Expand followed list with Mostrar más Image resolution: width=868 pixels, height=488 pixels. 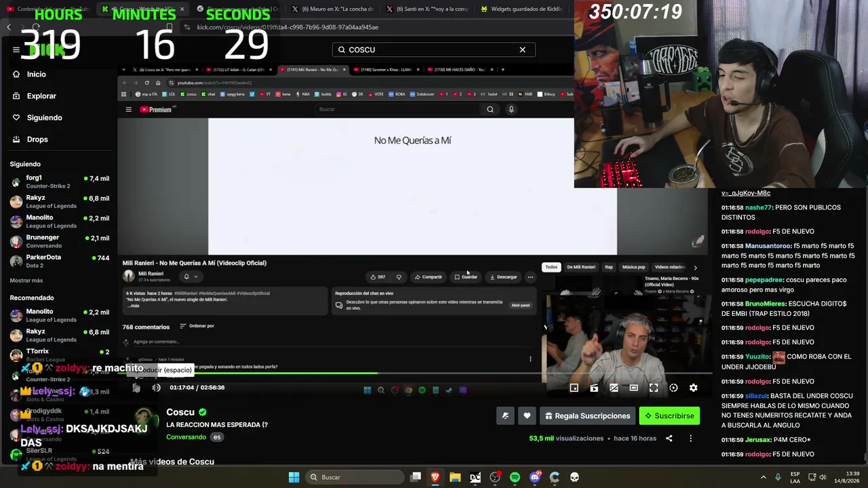pyautogui.click(x=26, y=281)
